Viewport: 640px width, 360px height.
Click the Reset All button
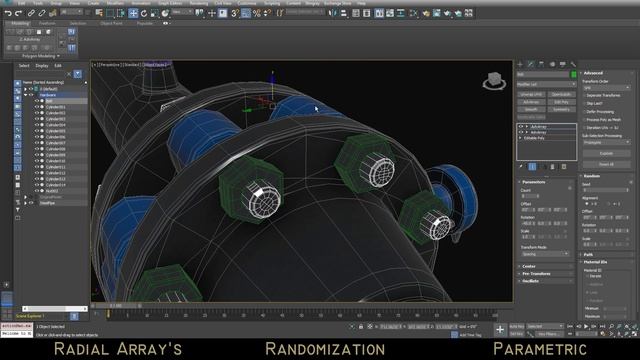[x=606, y=164]
